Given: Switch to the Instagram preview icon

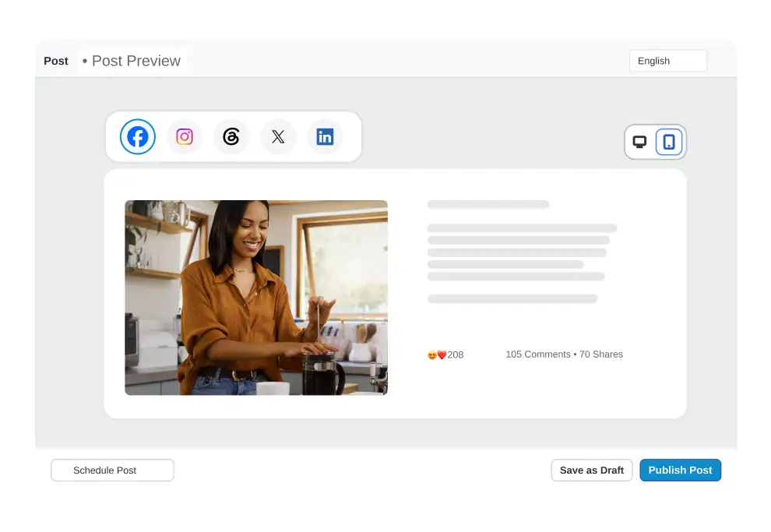Looking at the screenshot, I should (185, 136).
